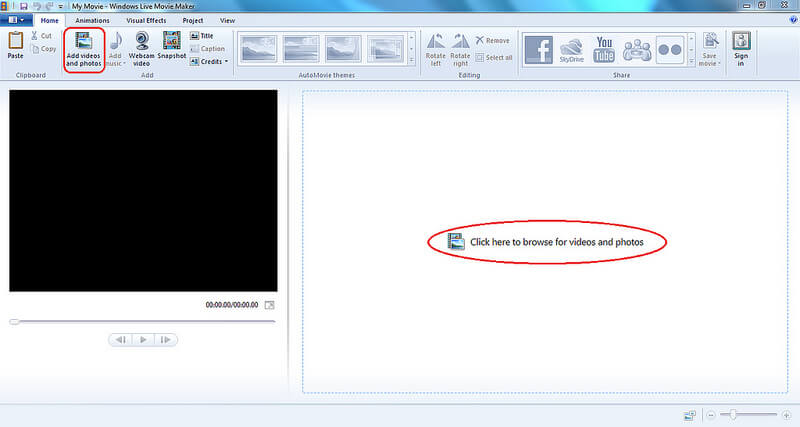Click the zoom time scale slider
800x427 pixels.
coord(733,414)
